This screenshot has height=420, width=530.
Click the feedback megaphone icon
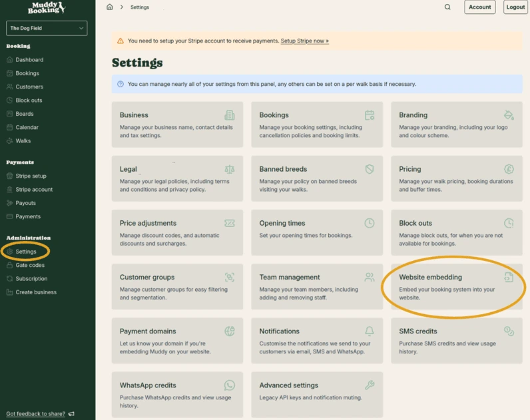pos(71,414)
